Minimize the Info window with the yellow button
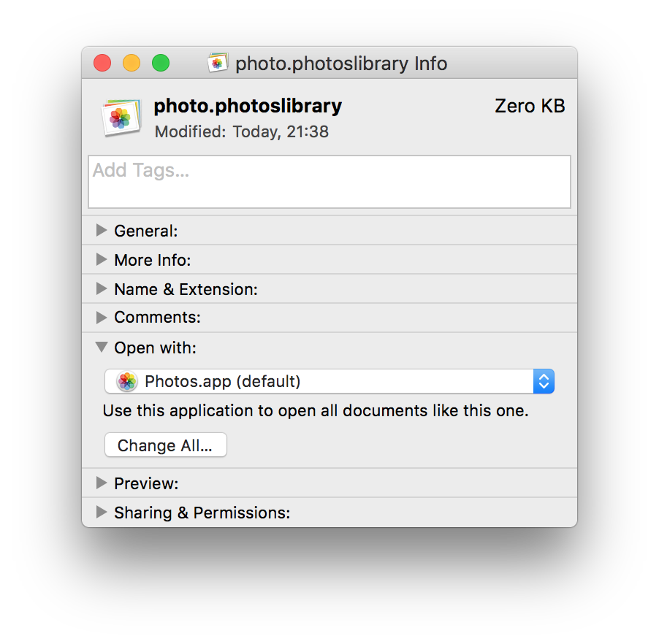The height and width of the screenshot is (644, 659). click(132, 64)
